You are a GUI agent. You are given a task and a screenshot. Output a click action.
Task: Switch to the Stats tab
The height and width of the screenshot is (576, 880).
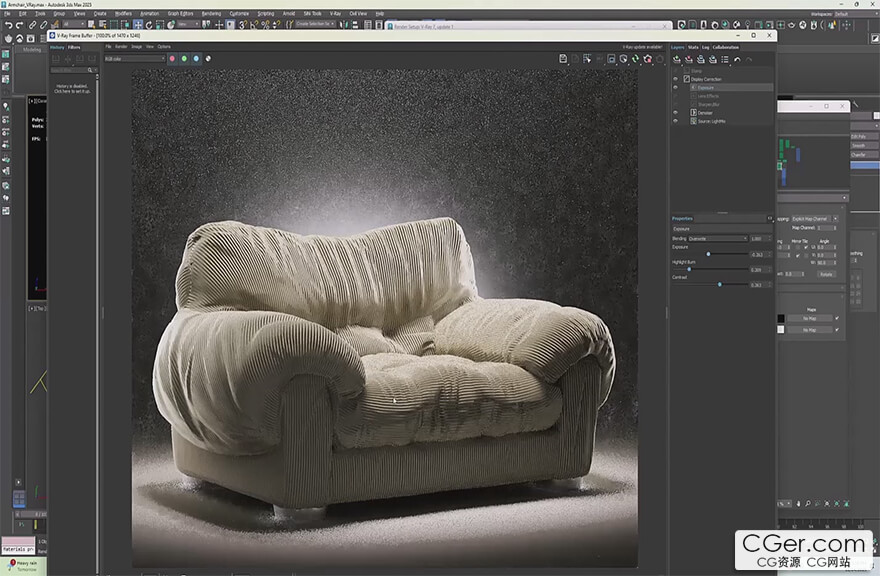click(x=693, y=47)
